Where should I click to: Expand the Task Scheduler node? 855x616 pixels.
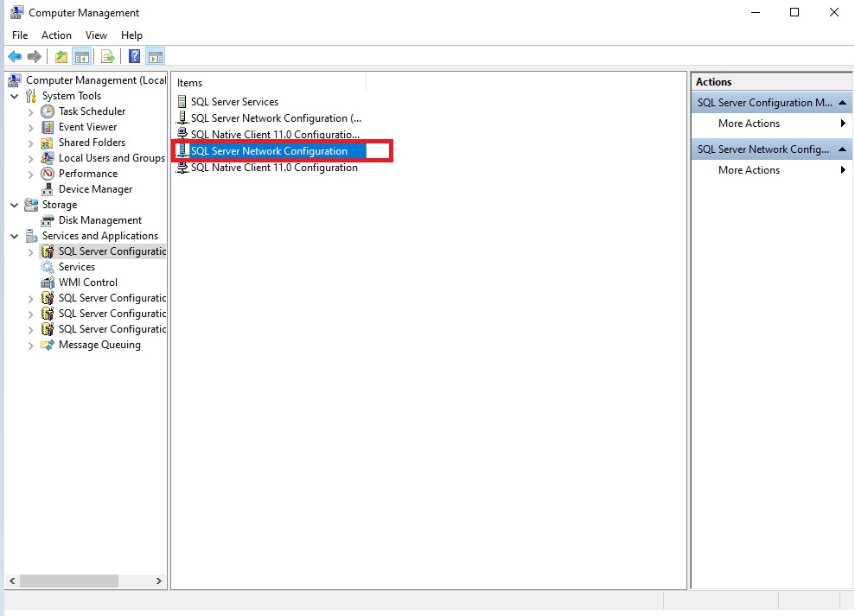pos(30,112)
